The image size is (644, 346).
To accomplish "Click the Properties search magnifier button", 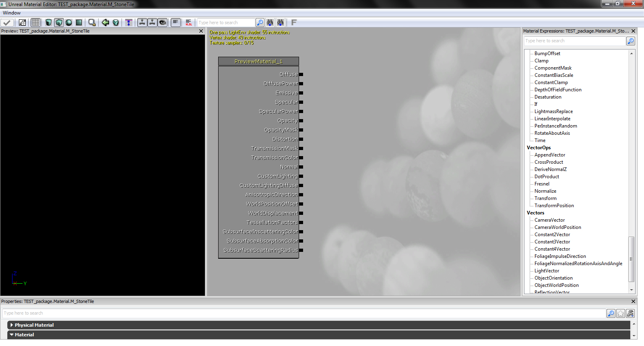I will tap(611, 313).
